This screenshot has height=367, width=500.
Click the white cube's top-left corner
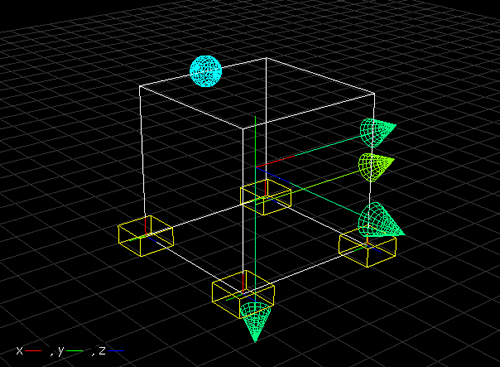pos(140,86)
